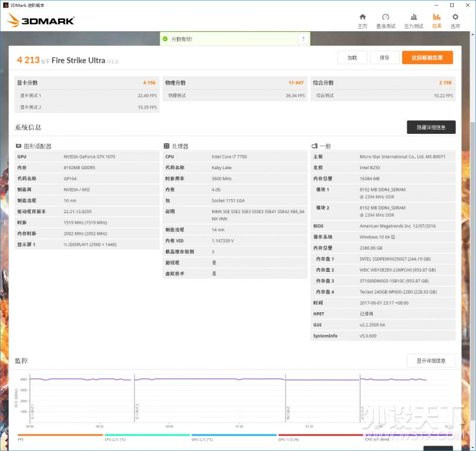Click the purple frequency line in chart

[205, 379]
